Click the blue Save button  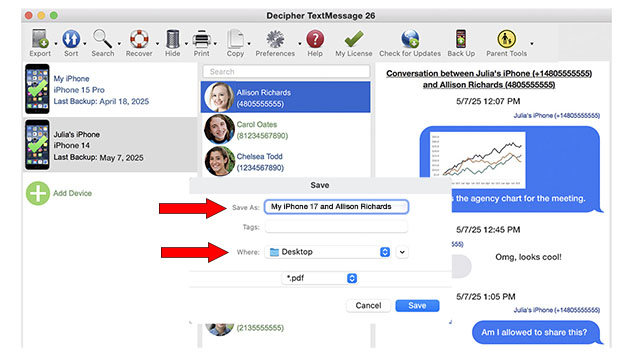(x=417, y=306)
